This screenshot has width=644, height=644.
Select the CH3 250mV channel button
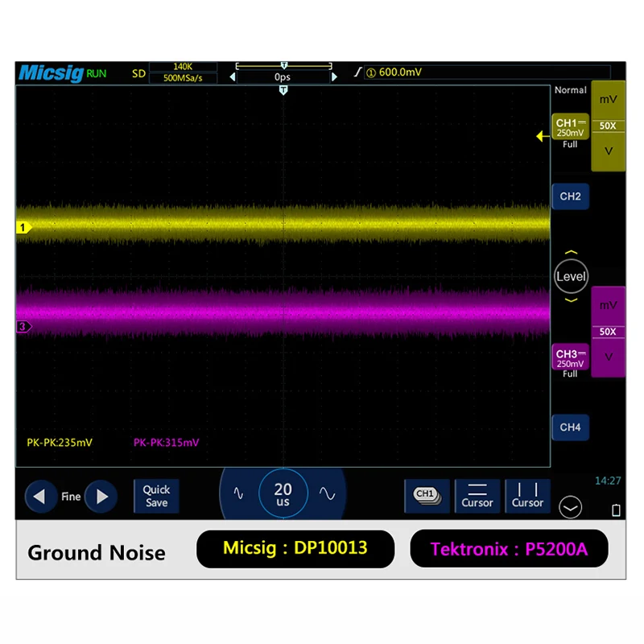pos(570,357)
